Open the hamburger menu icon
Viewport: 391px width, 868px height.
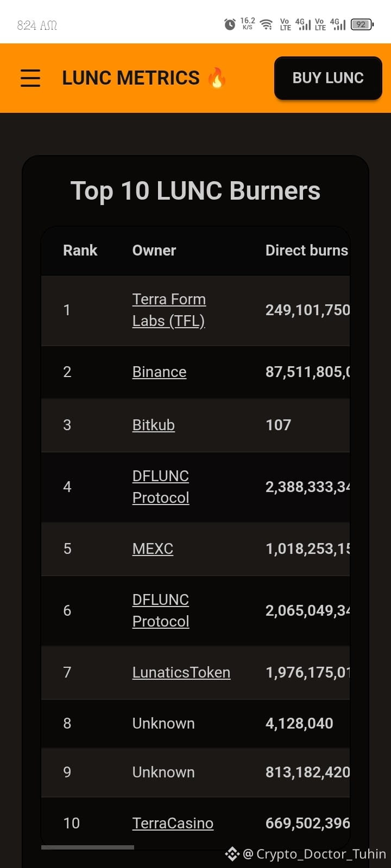(x=30, y=78)
